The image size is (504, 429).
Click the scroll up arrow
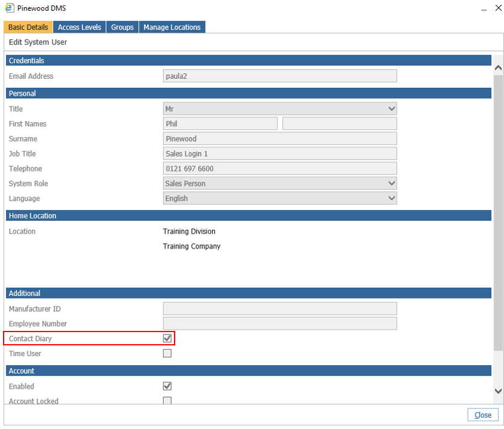point(498,68)
